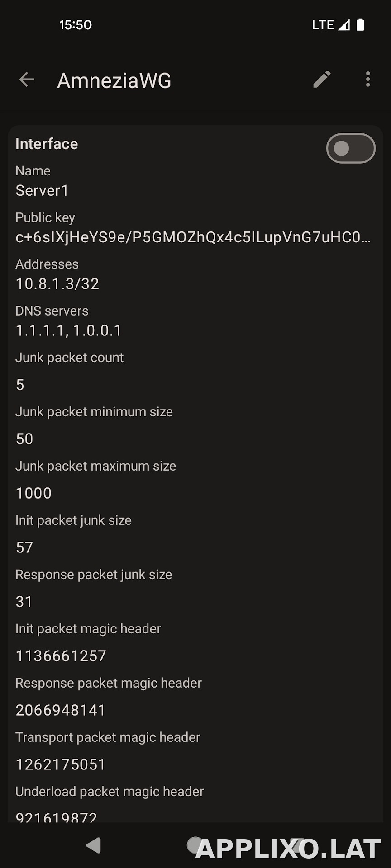Select the truncated public key text
The height and width of the screenshot is (868, 391).
[193, 237]
